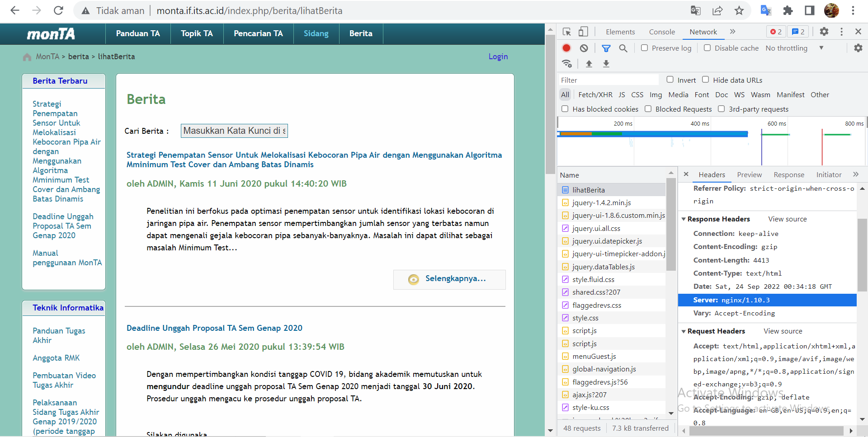Image resolution: width=868 pixels, height=437 pixels.
Task: Collapse the Request Headers section
Action: coord(684,331)
